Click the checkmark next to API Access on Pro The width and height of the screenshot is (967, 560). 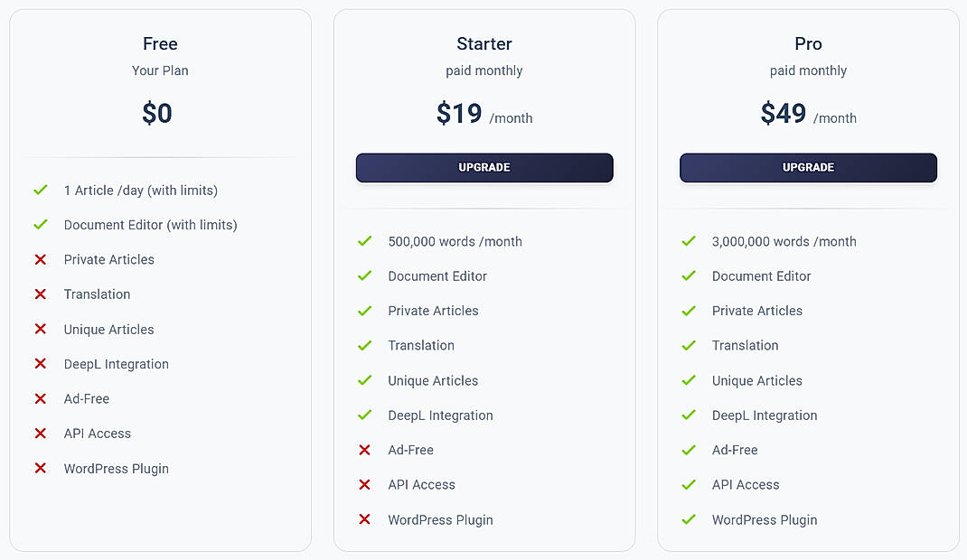(x=689, y=485)
